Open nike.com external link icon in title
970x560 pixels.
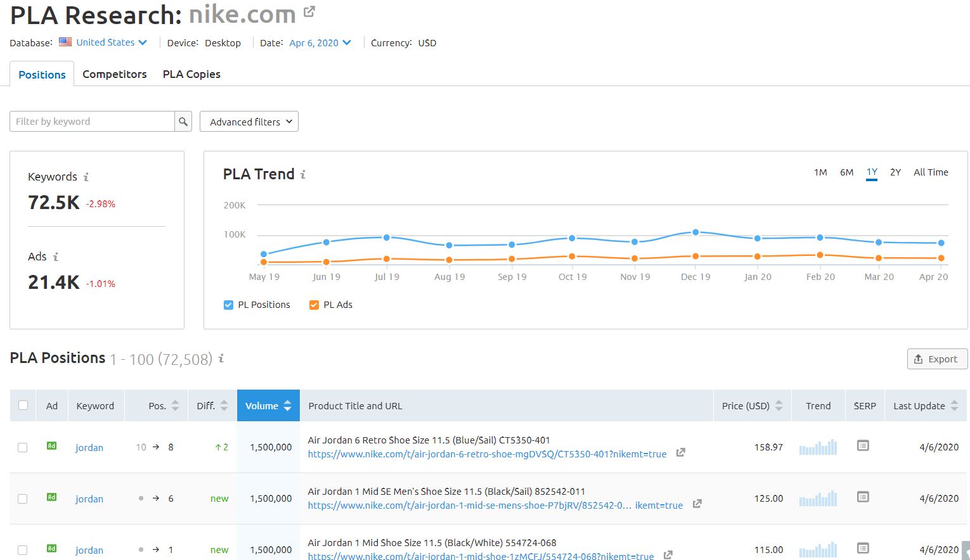[309, 11]
